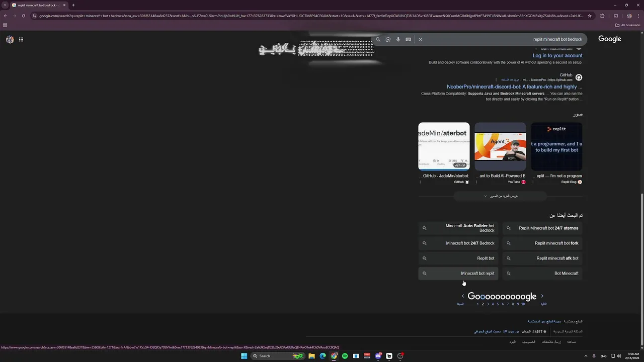The image size is (644, 362).
Task: Open a new browser tab
Action: click(73, 5)
